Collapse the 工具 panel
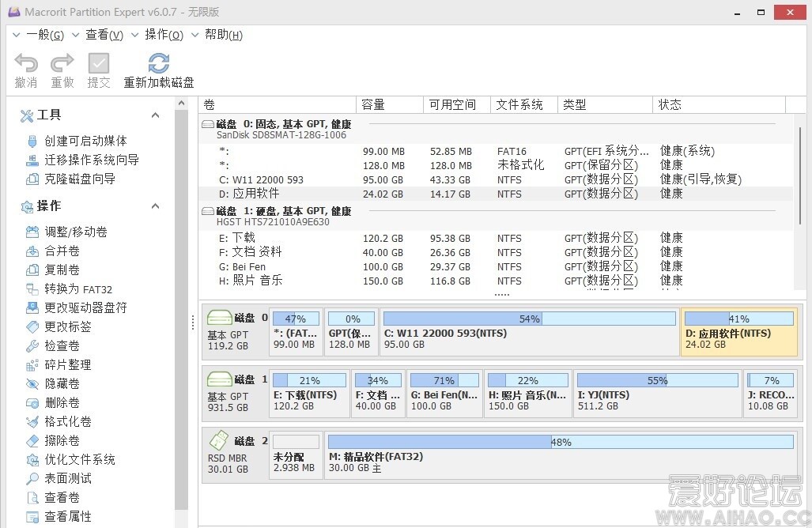This screenshot has height=528, width=812. coord(156,115)
